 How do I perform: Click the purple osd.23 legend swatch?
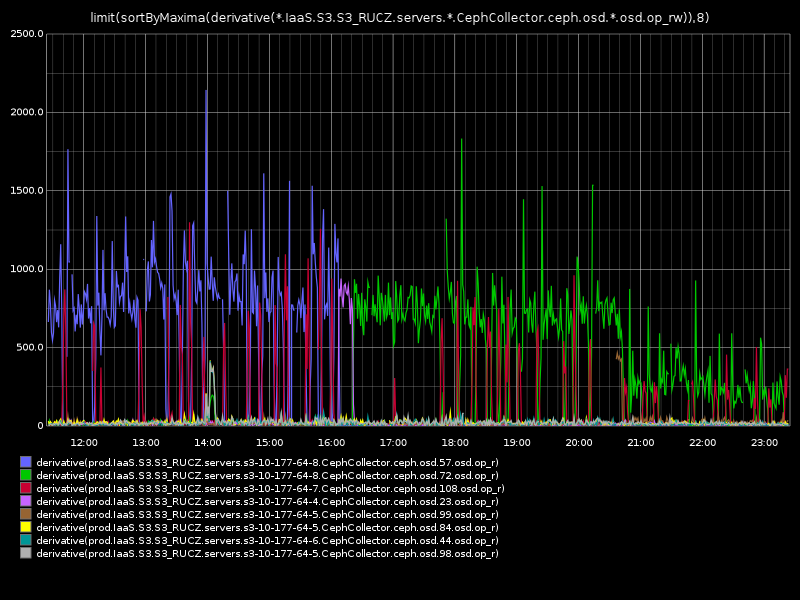(x=26, y=501)
